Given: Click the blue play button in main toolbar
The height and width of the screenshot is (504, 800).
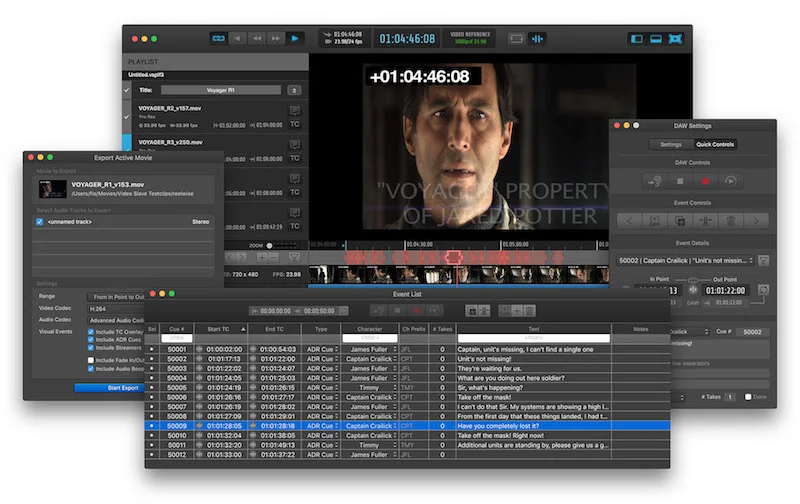Looking at the screenshot, I should click(x=295, y=38).
